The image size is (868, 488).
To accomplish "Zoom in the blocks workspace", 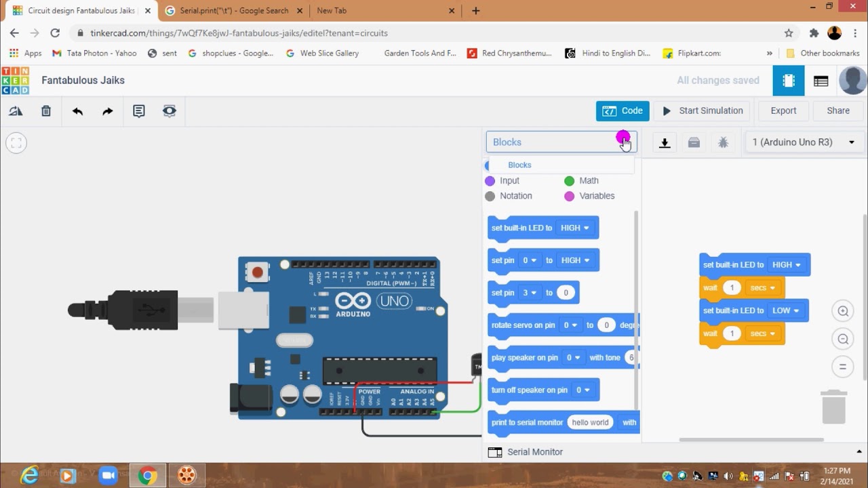I will tap(843, 311).
